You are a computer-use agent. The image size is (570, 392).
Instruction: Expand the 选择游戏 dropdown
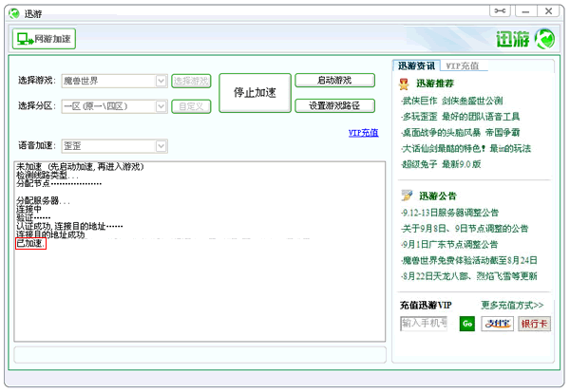coord(161,82)
